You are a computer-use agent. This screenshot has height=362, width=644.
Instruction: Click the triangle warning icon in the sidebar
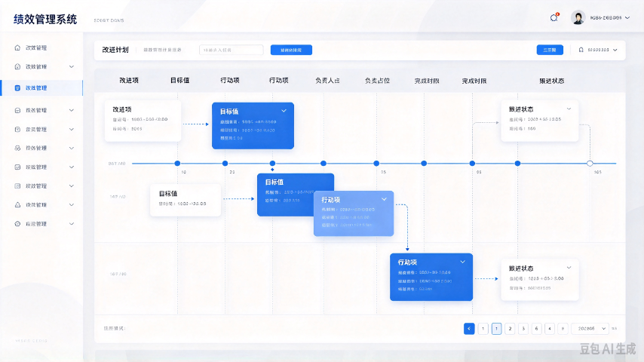coord(17,204)
